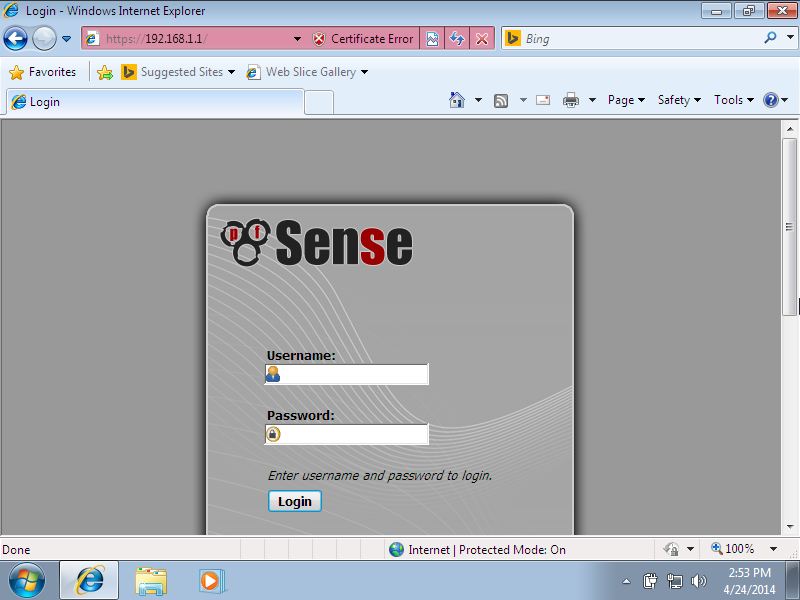The image size is (800, 600).
Task: Click the Password input field
Action: (x=347, y=434)
